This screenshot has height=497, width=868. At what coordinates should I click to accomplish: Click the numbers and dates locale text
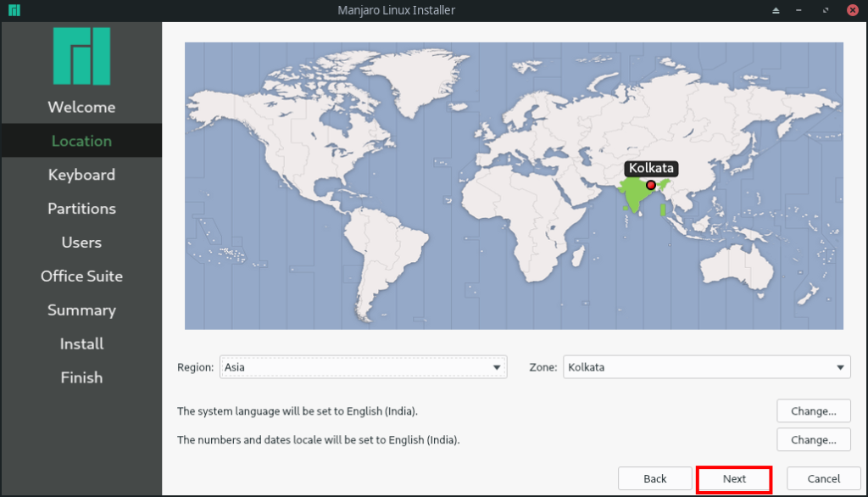[x=319, y=440]
